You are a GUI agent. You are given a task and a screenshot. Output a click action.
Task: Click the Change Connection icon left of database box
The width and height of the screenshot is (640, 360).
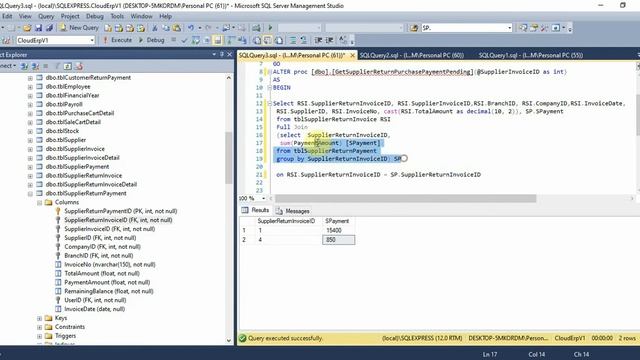pos(6,40)
